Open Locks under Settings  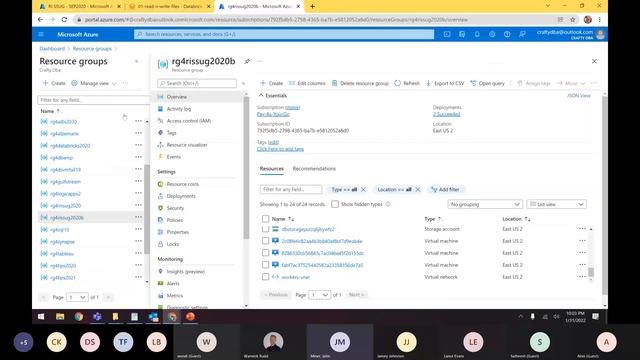point(172,244)
